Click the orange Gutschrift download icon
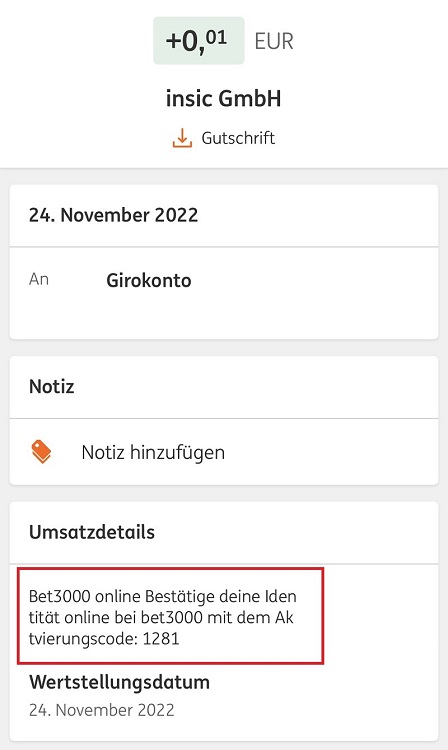The width and height of the screenshot is (448, 750). 182,138
